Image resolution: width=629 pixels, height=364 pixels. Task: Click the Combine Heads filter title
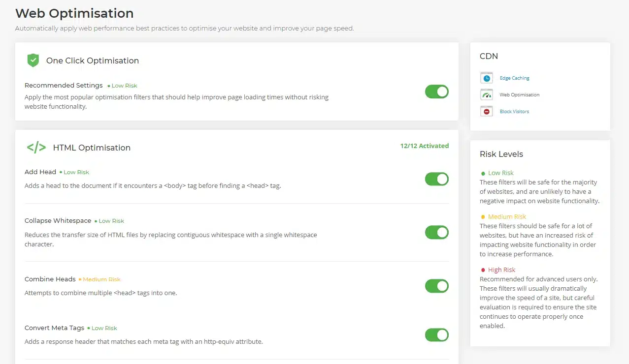point(50,279)
